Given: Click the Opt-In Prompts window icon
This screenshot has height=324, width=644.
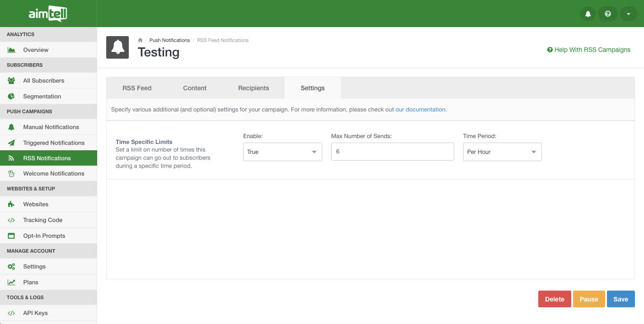Looking at the screenshot, I should pos(11,236).
